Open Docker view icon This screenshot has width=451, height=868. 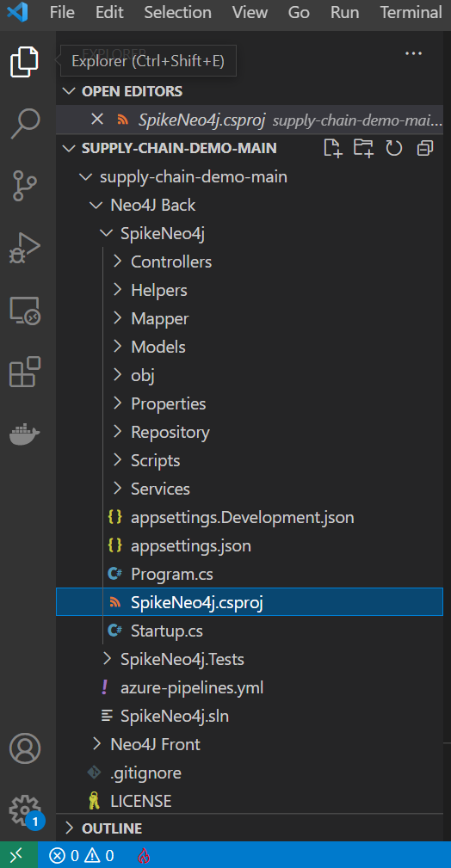(25, 434)
